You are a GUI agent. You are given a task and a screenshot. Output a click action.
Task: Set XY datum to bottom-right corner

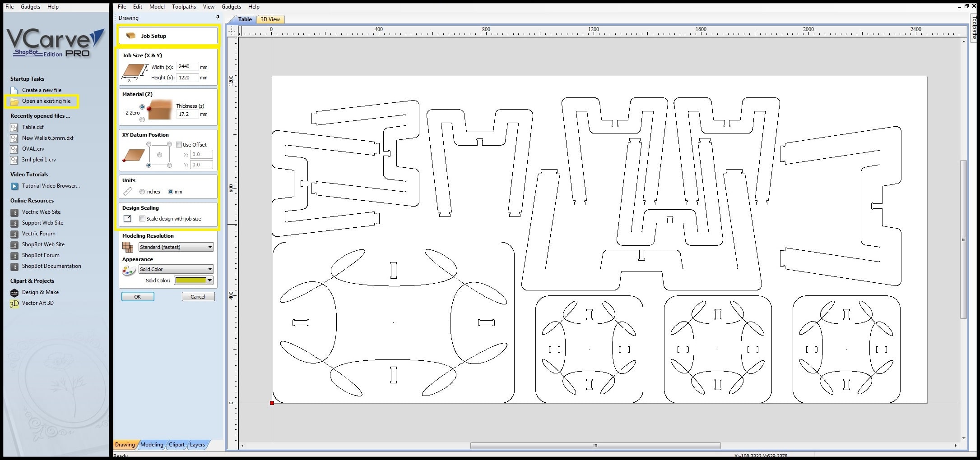[x=169, y=166]
